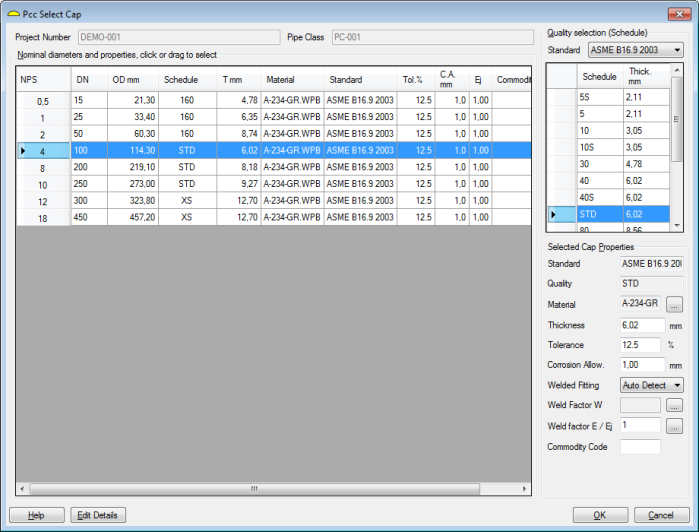
Task: Click the Material A-234-GR field
Action: click(640, 303)
